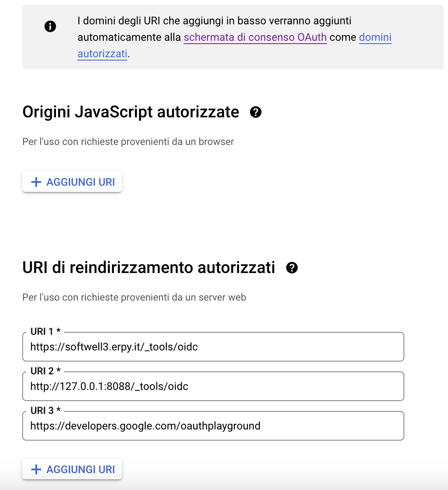Screen dimensions: 448x490
Task: Click plus icon under Origini JavaScript autorizzate
Action: pyautogui.click(x=36, y=182)
